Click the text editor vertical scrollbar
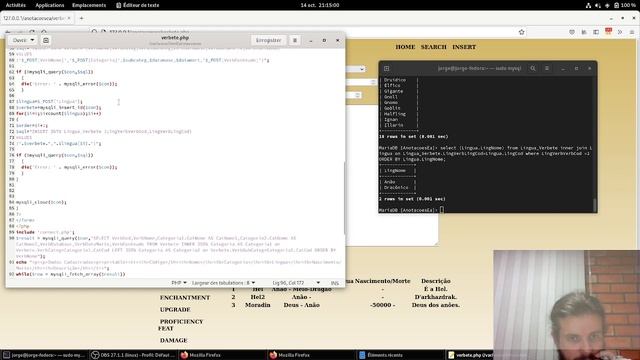Image resolution: width=640 pixels, height=360 pixels. point(344,198)
